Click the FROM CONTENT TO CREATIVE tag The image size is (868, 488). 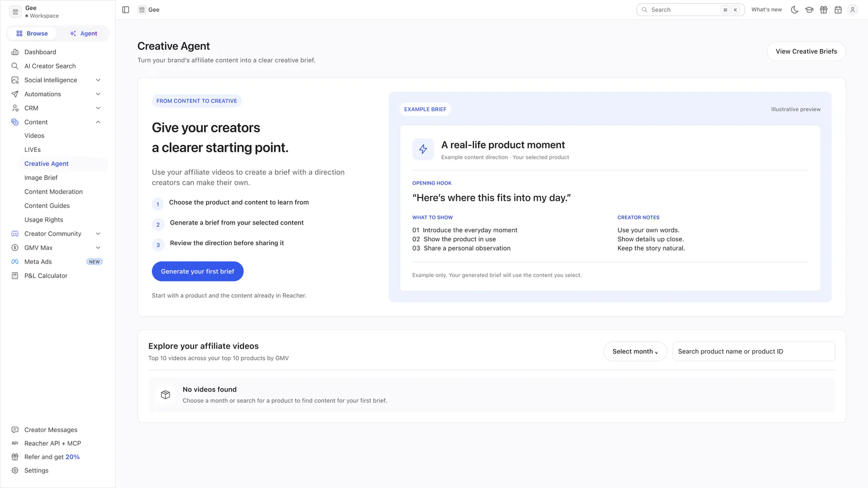(197, 101)
